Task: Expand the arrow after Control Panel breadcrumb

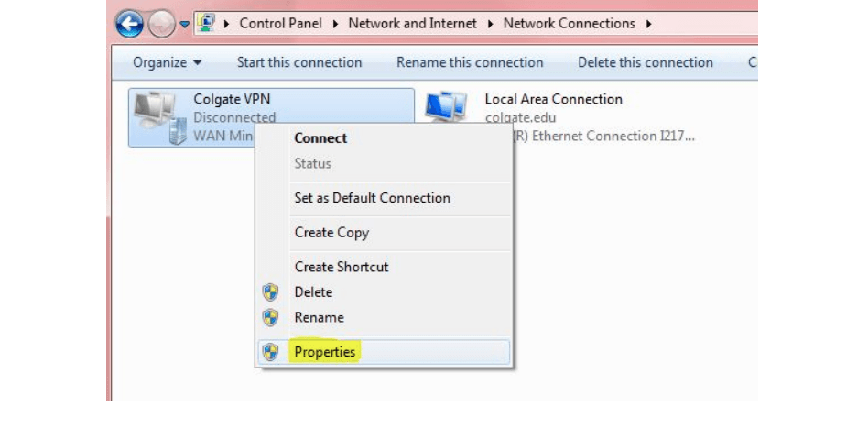Action: [334, 24]
